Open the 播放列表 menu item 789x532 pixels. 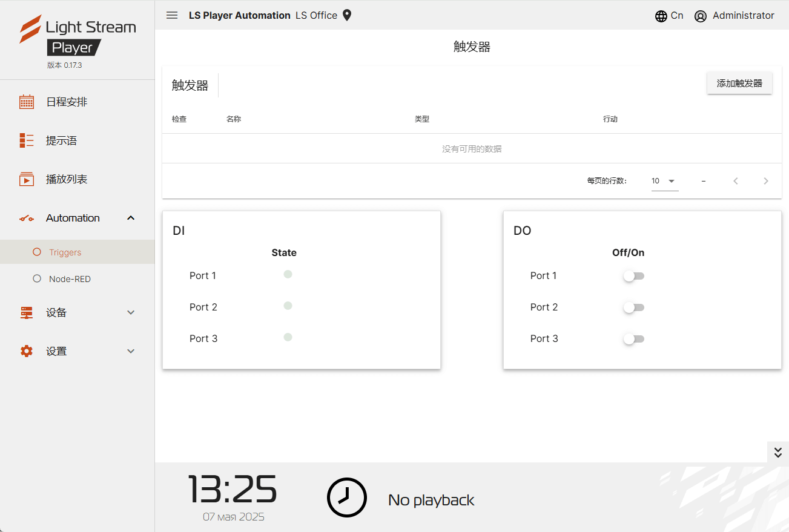pos(78,179)
